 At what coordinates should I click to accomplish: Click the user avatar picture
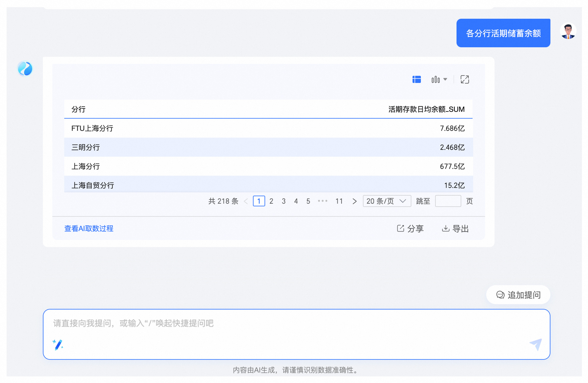[568, 31]
